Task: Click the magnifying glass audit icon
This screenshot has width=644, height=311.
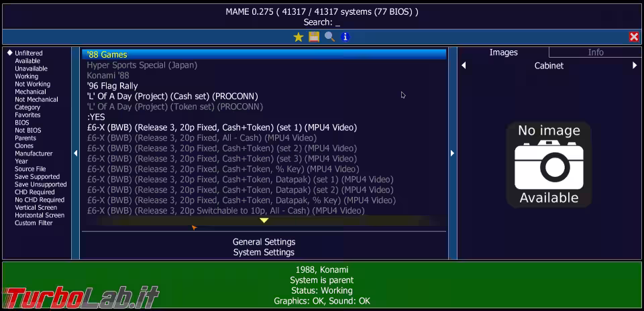Action: click(x=329, y=37)
